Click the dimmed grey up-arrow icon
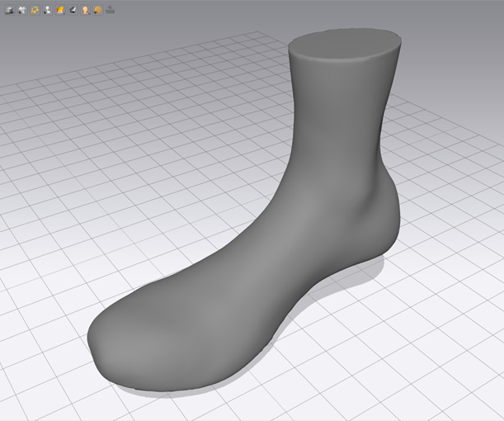This screenshot has width=504, height=421. [111, 9]
